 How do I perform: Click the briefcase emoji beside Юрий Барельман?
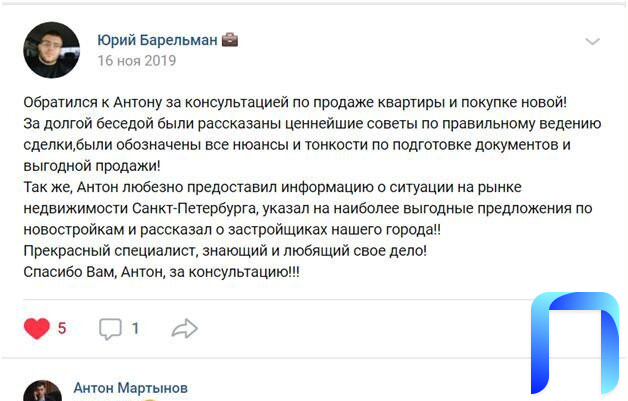pyautogui.click(x=230, y=40)
